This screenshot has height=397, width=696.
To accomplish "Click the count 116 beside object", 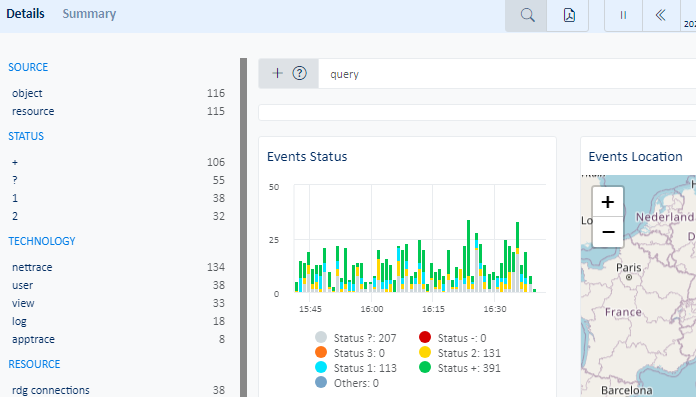I will (x=216, y=93).
